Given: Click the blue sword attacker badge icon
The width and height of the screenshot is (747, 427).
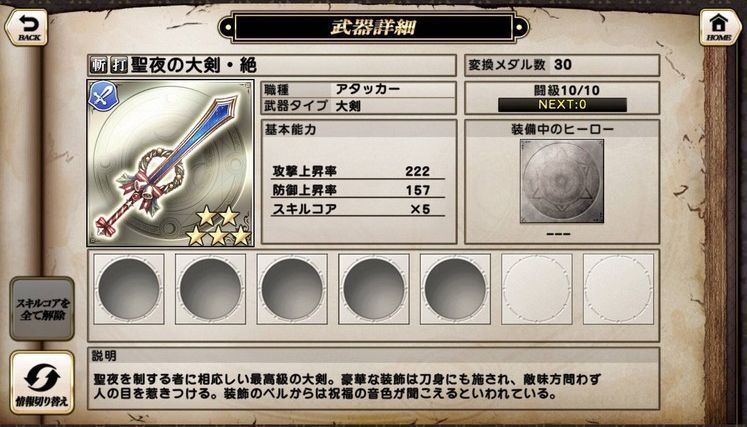Looking at the screenshot, I should click(103, 97).
